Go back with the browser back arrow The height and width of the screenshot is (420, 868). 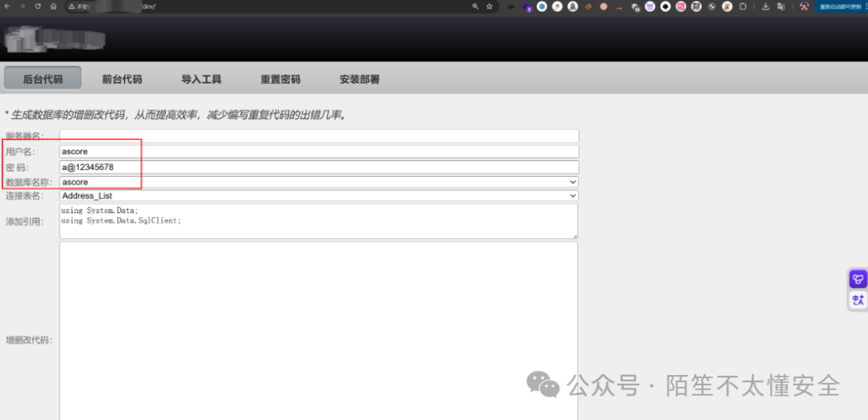coord(6,6)
